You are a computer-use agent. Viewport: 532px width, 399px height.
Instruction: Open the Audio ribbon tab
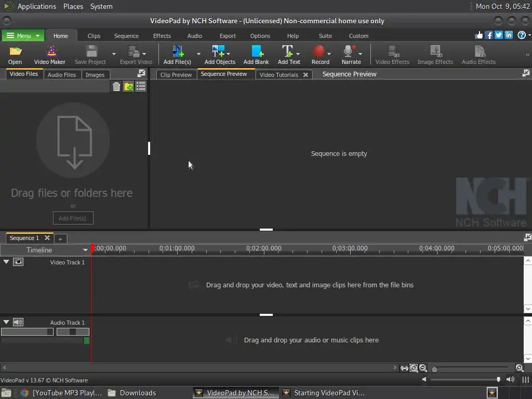(x=194, y=36)
